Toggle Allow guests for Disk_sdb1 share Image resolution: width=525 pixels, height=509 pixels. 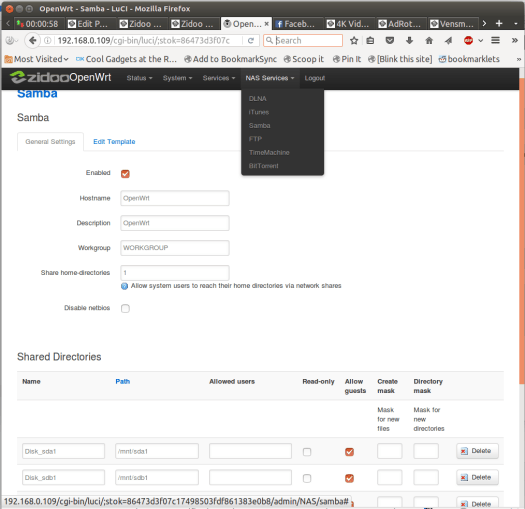[x=349, y=478]
